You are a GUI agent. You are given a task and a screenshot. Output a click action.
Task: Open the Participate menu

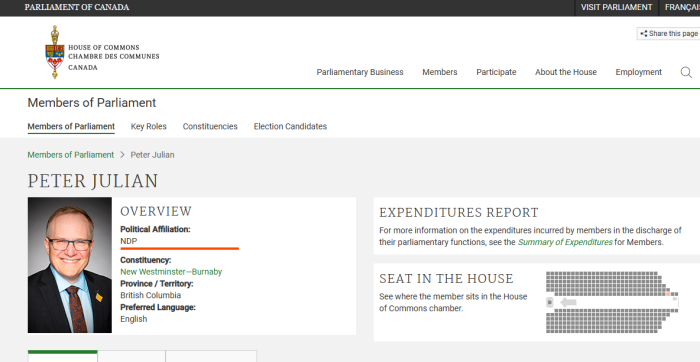pos(496,72)
